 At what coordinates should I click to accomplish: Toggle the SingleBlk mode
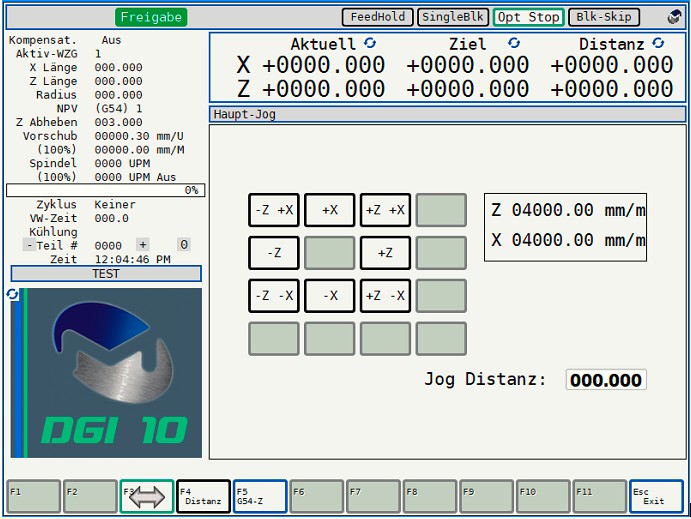coord(453,17)
